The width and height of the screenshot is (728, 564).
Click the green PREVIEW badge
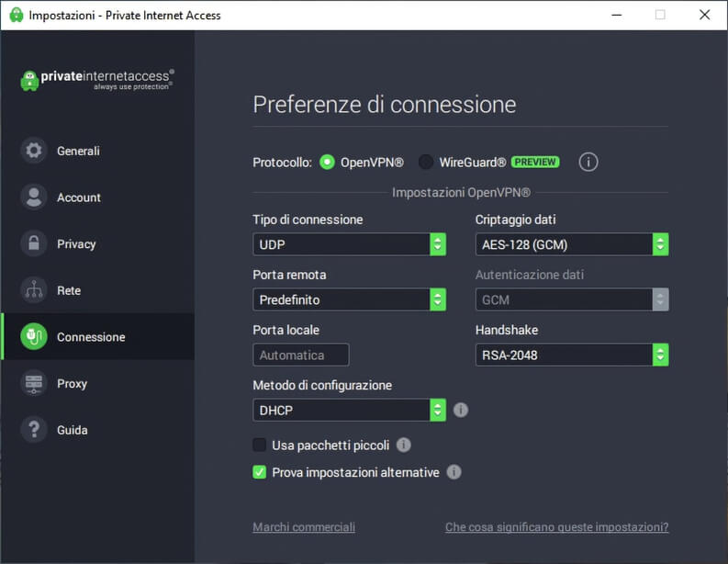pyautogui.click(x=535, y=163)
